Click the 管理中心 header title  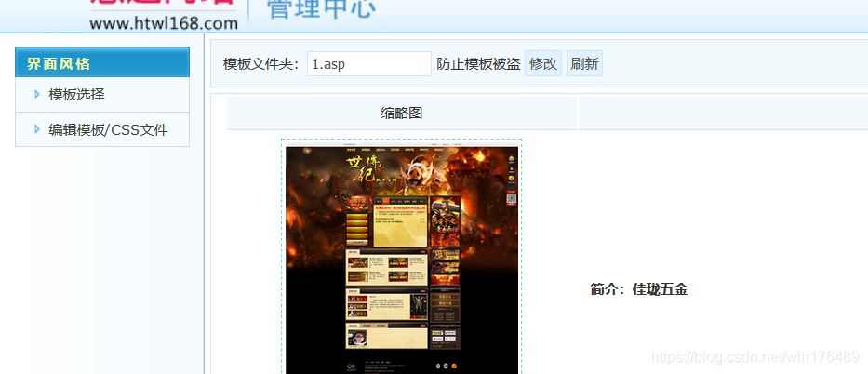(x=322, y=9)
